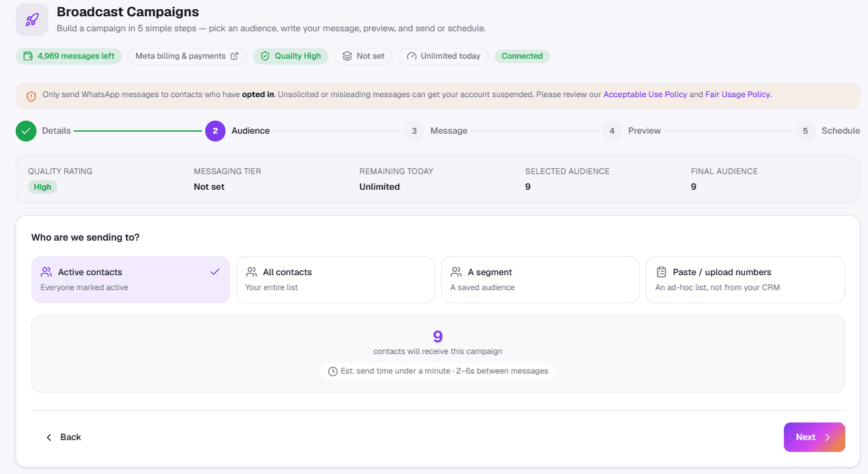Image resolution: width=868 pixels, height=474 pixels.
Task: Jump to step 5 Schedule
Action: pos(828,131)
